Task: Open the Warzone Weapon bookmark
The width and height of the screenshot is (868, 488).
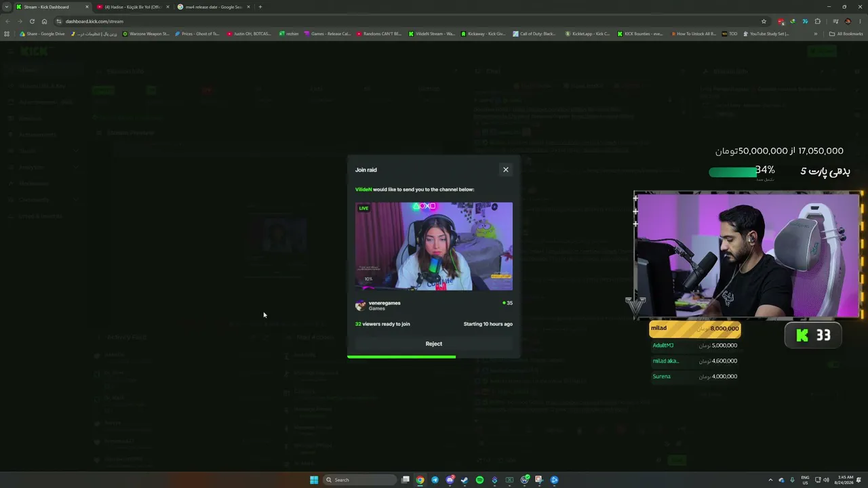Action: coord(146,34)
